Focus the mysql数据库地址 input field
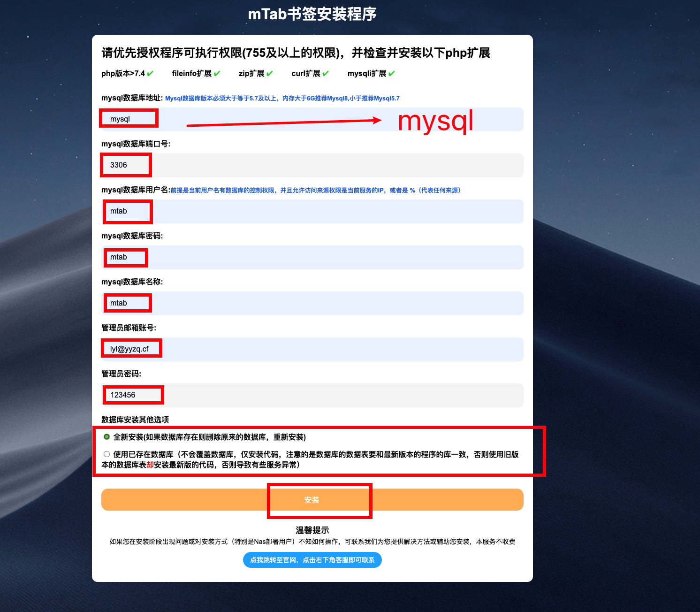Image resolution: width=700 pixels, height=612 pixels. [x=312, y=119]
